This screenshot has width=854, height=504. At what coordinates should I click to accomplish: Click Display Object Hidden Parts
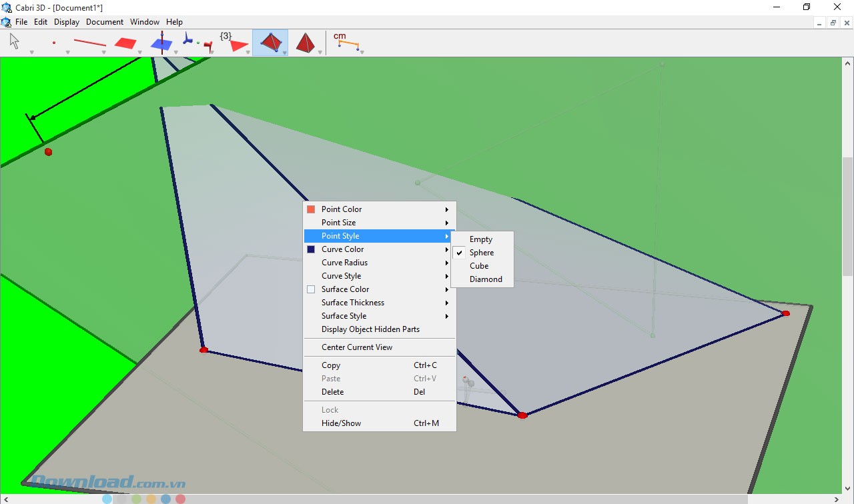click(370, 329)
